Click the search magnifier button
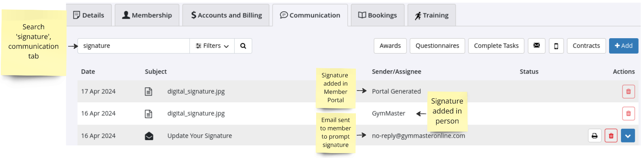 (x=243, y=46)
